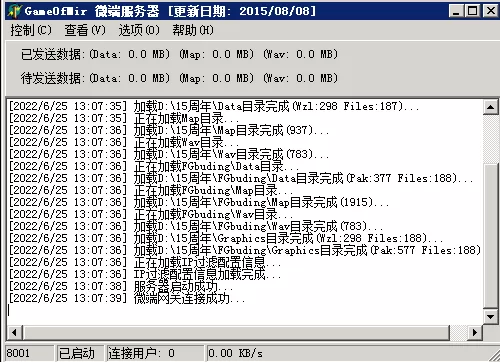
Task: Select log line 15周年\Wav目录完成(783)
Action: [x=169, y=154]
